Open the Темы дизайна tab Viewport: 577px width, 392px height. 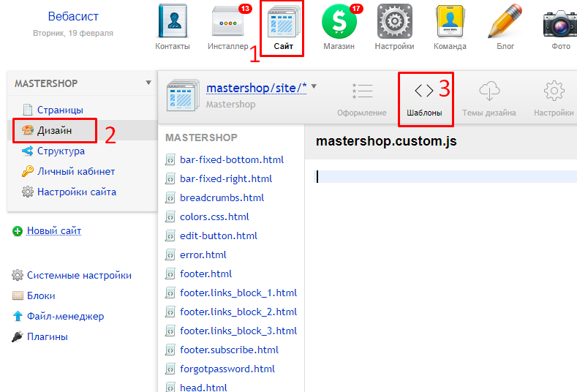point(489,98)
